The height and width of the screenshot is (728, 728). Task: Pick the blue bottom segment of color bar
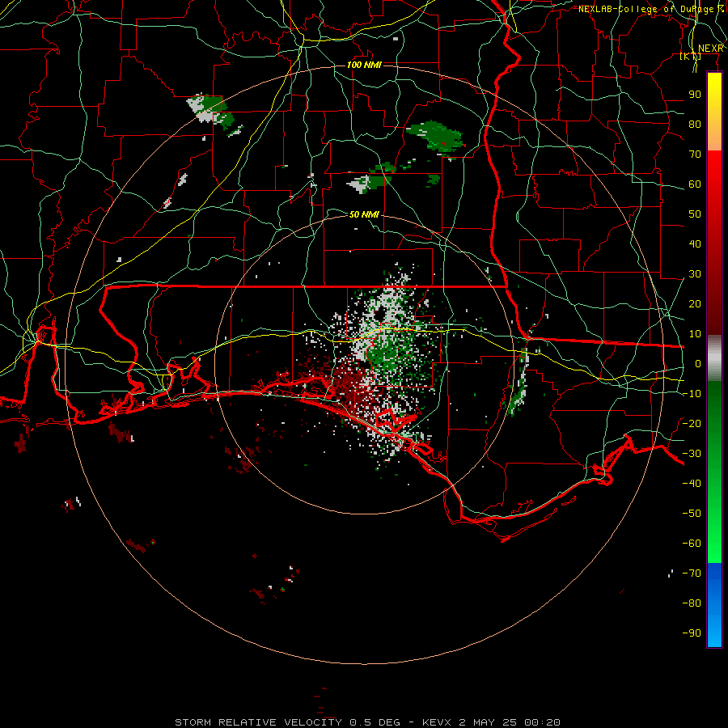[714, 604]
